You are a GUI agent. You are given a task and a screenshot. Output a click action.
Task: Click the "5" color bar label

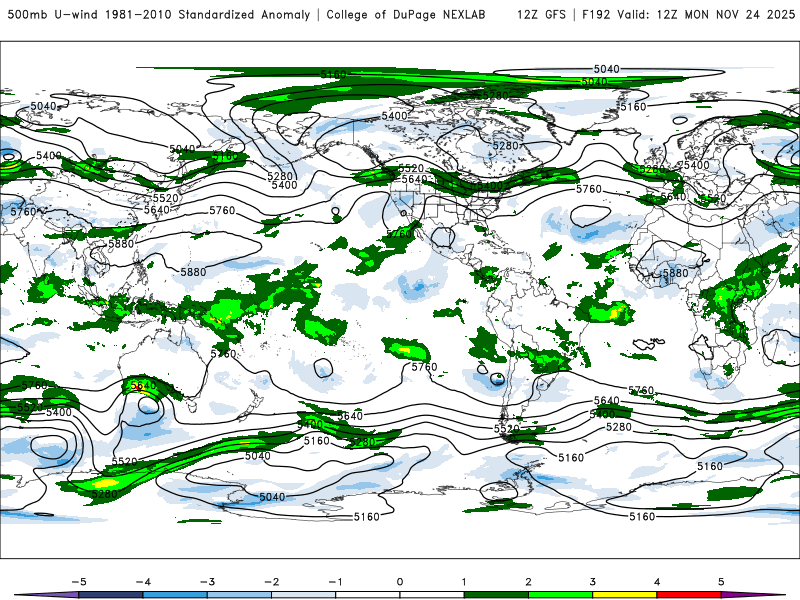coord(721,582)
